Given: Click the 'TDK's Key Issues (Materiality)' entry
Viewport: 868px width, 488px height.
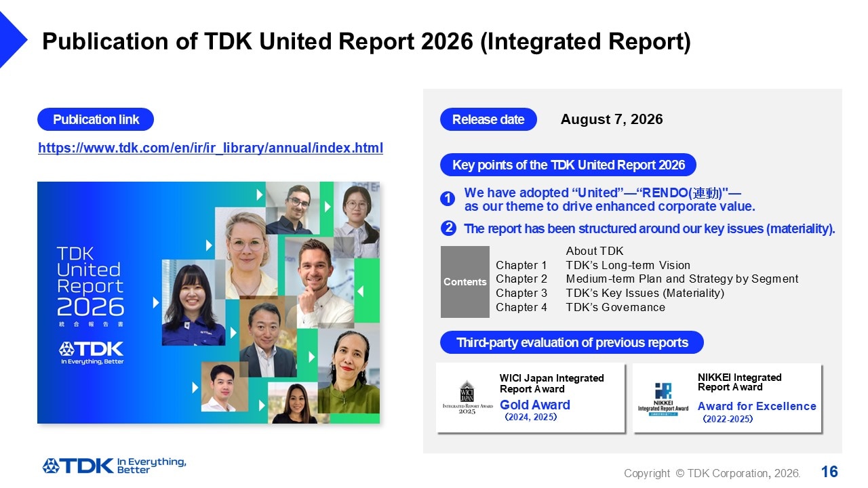Looking at the screenshot, I should (645, 293).
